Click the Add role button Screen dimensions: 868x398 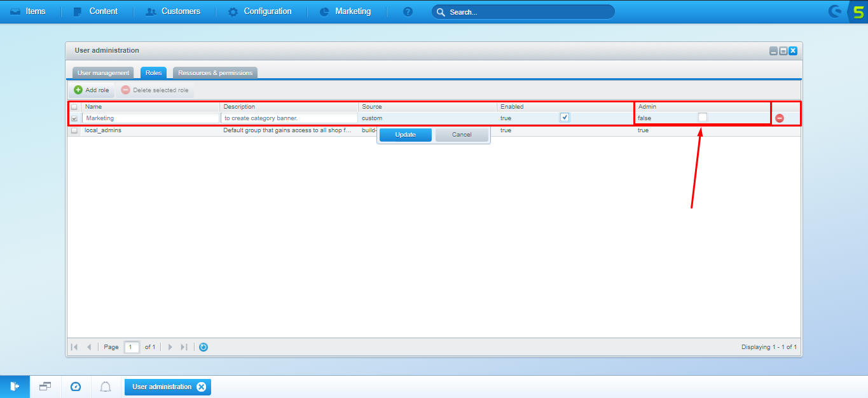point(92,90)
